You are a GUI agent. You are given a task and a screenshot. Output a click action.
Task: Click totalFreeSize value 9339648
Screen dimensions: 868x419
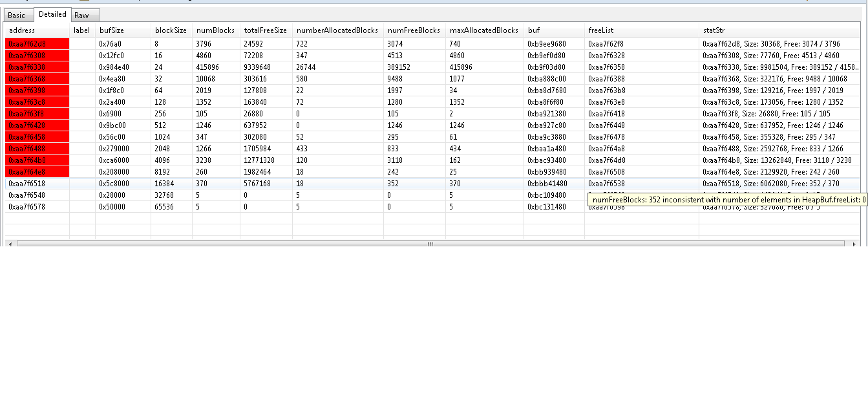point(257,67)
